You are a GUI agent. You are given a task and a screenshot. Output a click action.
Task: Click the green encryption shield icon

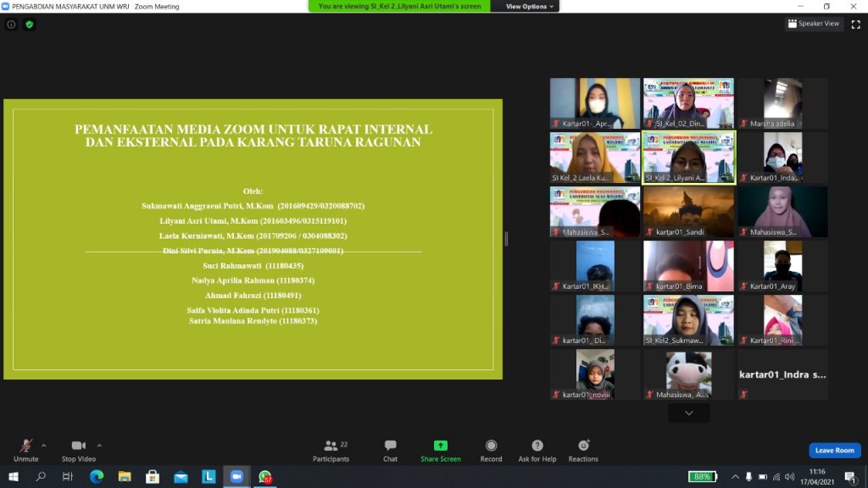30,25
